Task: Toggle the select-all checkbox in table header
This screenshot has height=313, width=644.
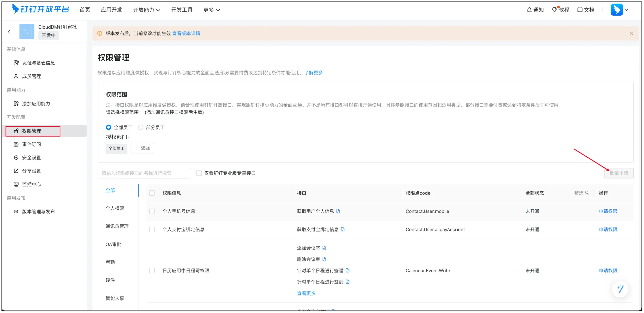Action: [152, 193]
